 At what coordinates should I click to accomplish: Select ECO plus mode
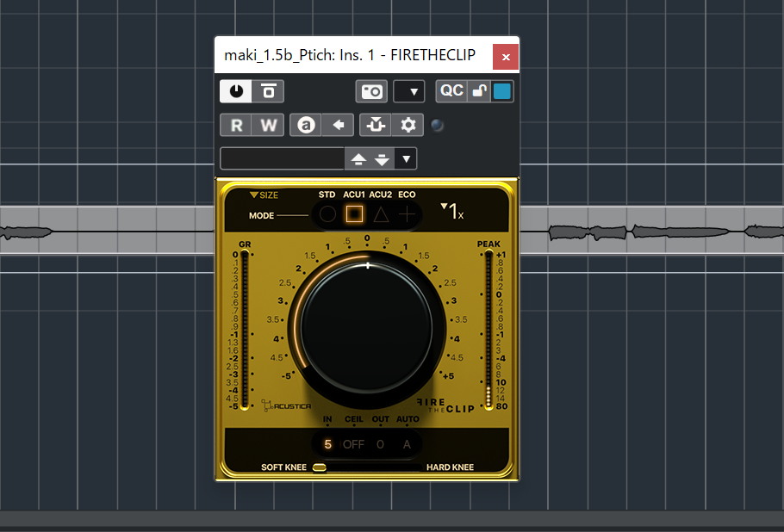pyautogui.click(x=408, y=214)
